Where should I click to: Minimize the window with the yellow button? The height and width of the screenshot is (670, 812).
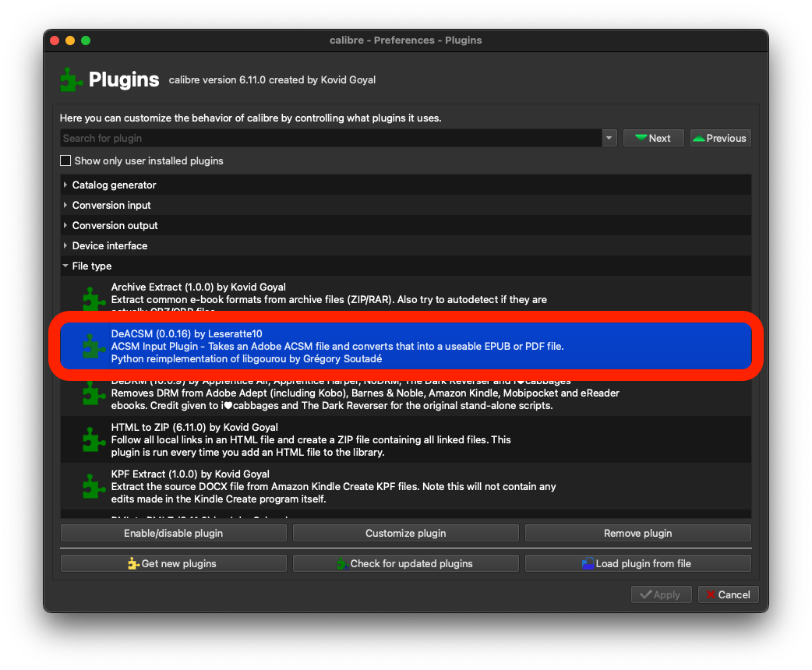(70, 41)
